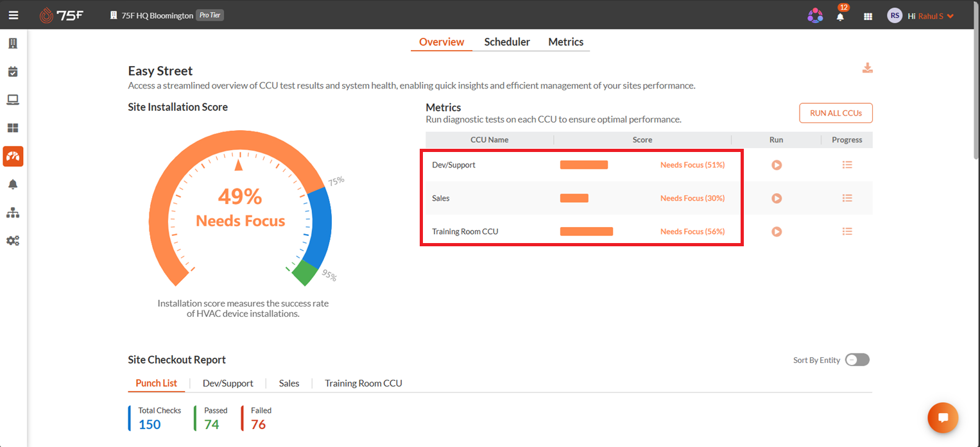Click Total Checks value 150
Viewport: 980px width, 447px height.
(x=150, y=424)
